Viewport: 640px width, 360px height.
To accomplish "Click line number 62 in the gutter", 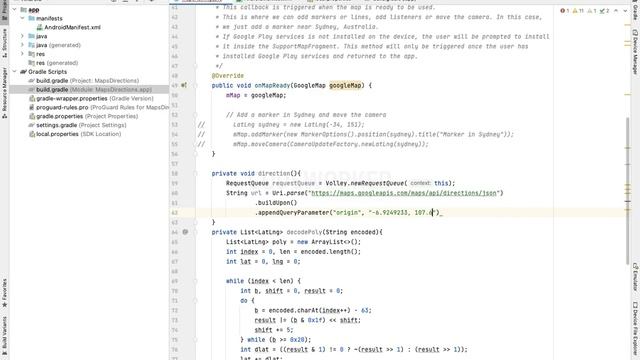I will click(x=175, y=213).
